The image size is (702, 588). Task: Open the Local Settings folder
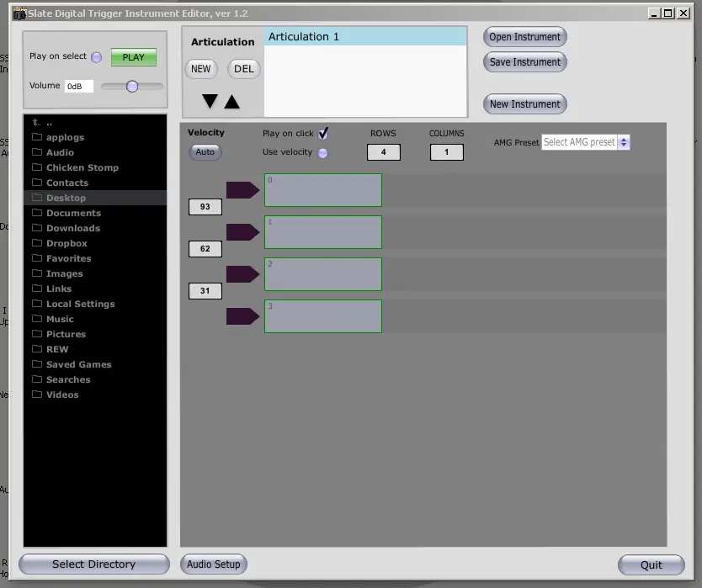click(95, 304)
